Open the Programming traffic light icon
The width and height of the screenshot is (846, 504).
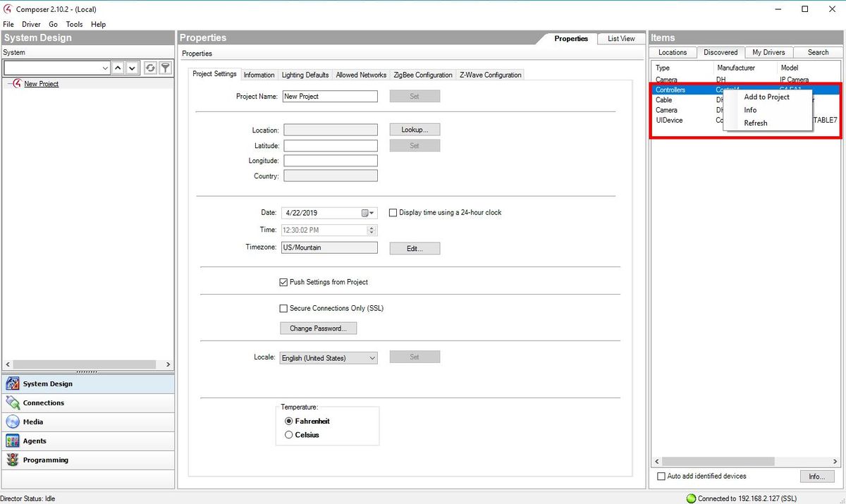point(13,460)
